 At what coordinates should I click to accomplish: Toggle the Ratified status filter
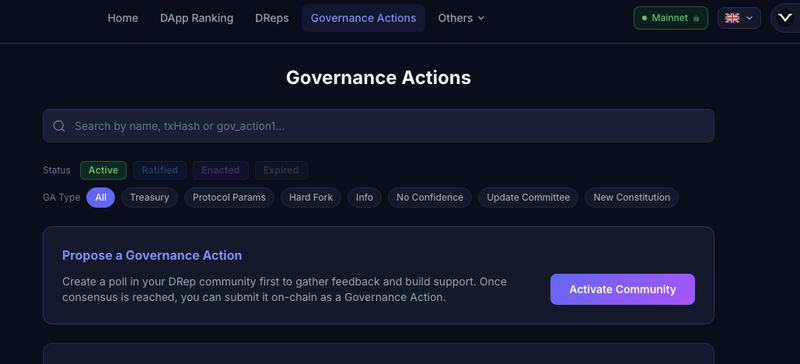pyautogui.click(x=160, y=171)
